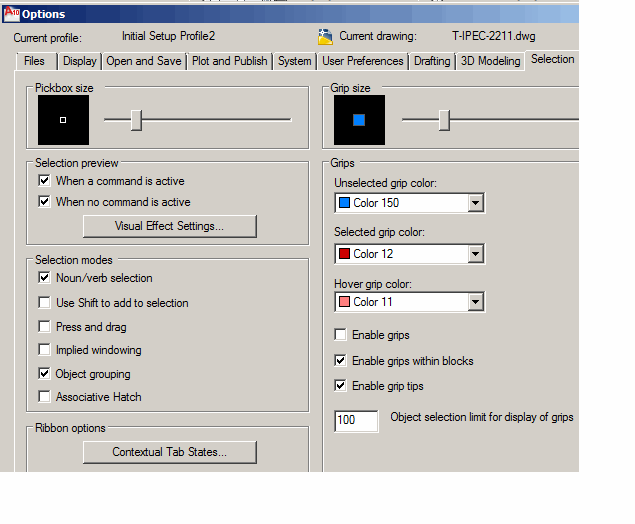This screenshot has width=635, height=524.
Task: Click the Pickbox size slider handle
Action: point(136,120)
